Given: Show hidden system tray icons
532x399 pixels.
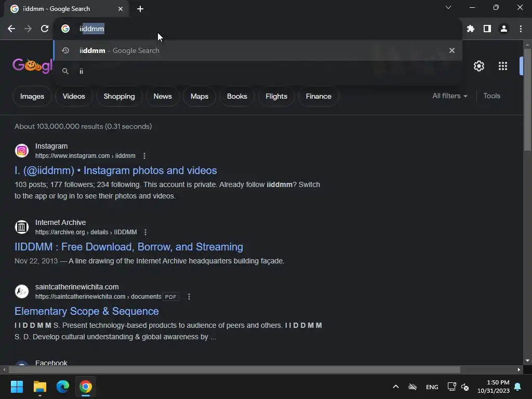Looking at the screenshot, I should tap(395, 387).
